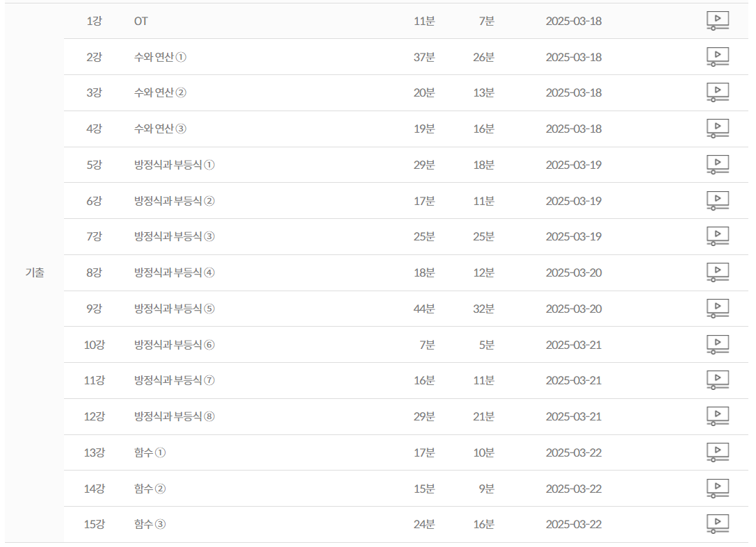Image resolution: width=756 pixels, height=547 pixels.
Task: Play video for 2강 수와 연산 ①
Action: point(717,57)
